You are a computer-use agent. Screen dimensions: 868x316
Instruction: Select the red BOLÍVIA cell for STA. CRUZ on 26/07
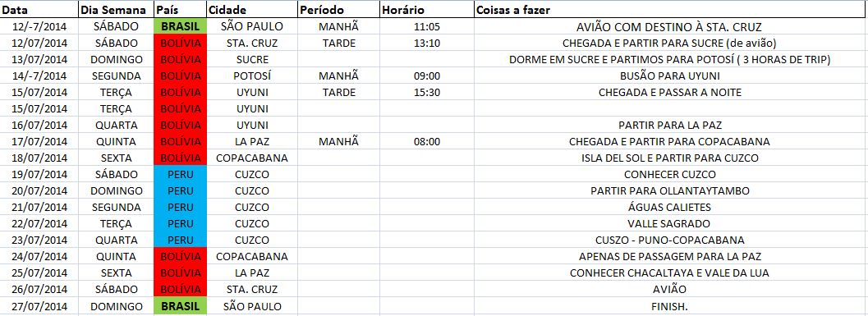(180, 290)
